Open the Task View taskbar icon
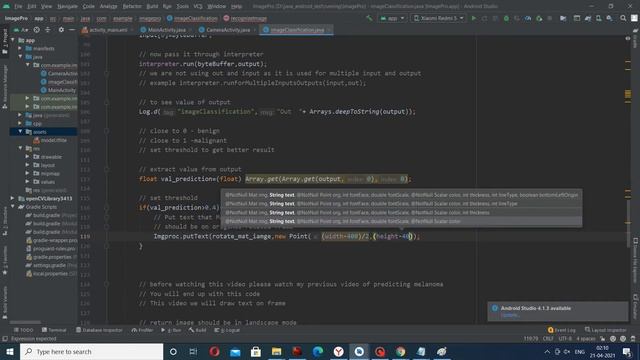640x360 pixels. 193,351
